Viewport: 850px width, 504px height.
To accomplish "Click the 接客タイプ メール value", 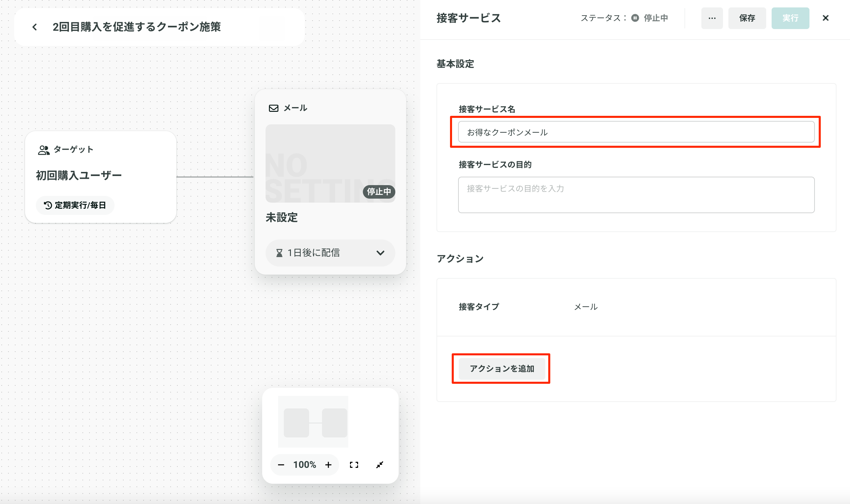I will [x=585, y=307].
